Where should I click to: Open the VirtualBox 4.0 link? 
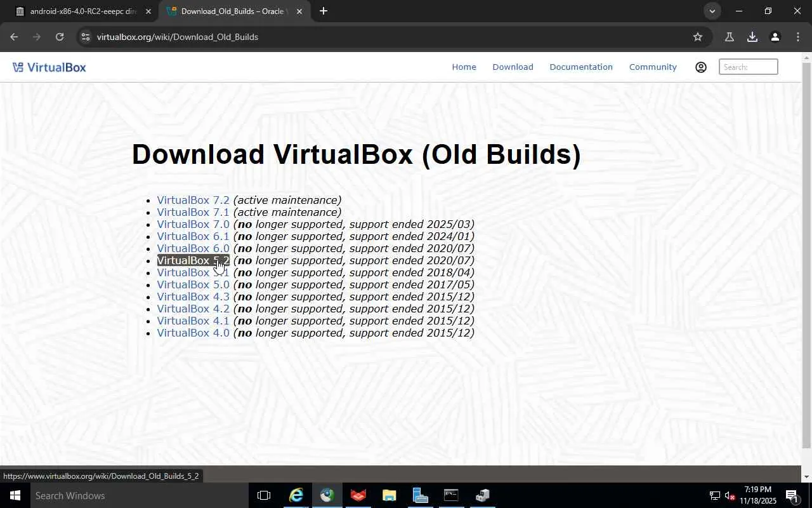pos(193,333)
